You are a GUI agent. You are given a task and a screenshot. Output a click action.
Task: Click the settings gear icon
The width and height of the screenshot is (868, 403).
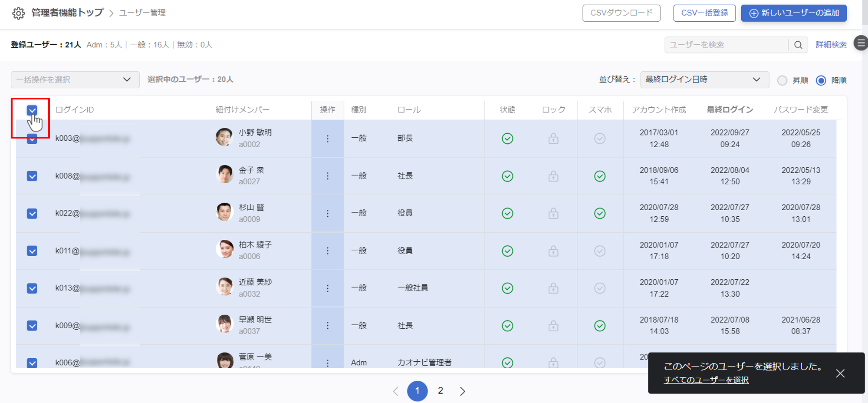coord(18,13)
